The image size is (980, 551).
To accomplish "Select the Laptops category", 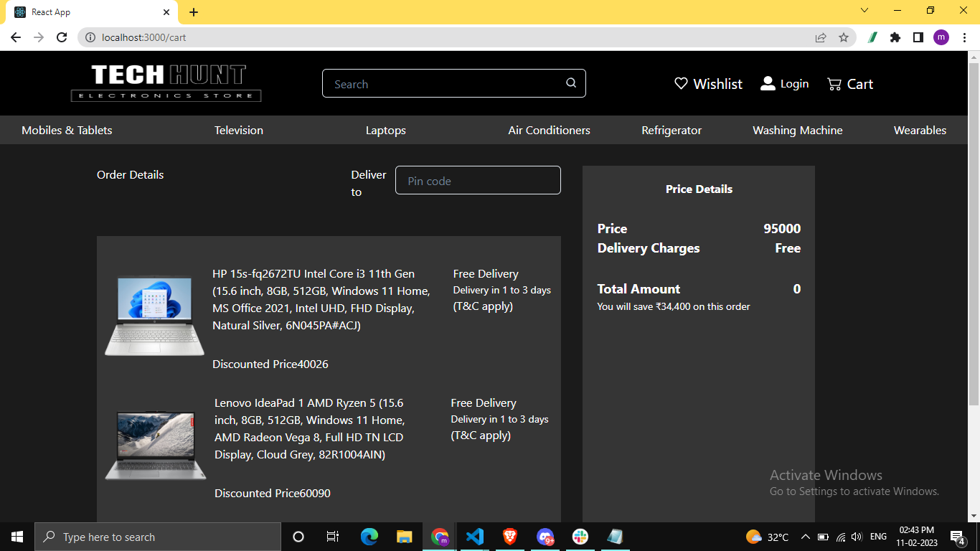I will 385,130.
